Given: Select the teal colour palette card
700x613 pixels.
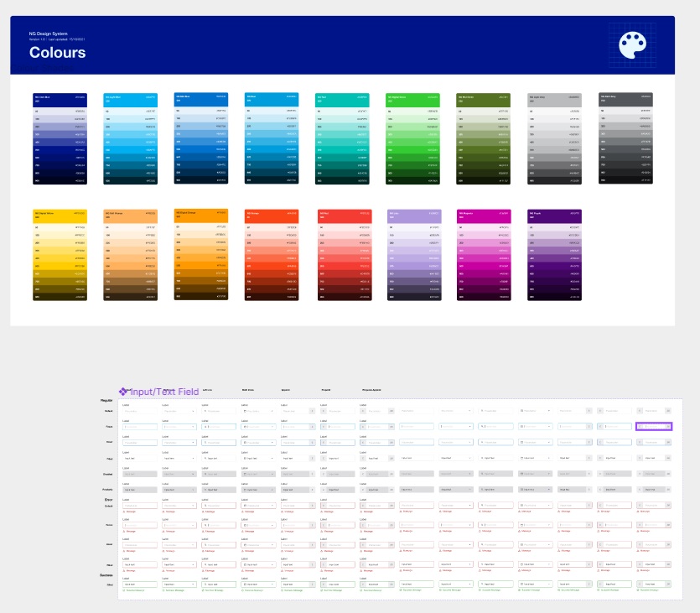Looking at the screenshot, I should tap(342, 138).
